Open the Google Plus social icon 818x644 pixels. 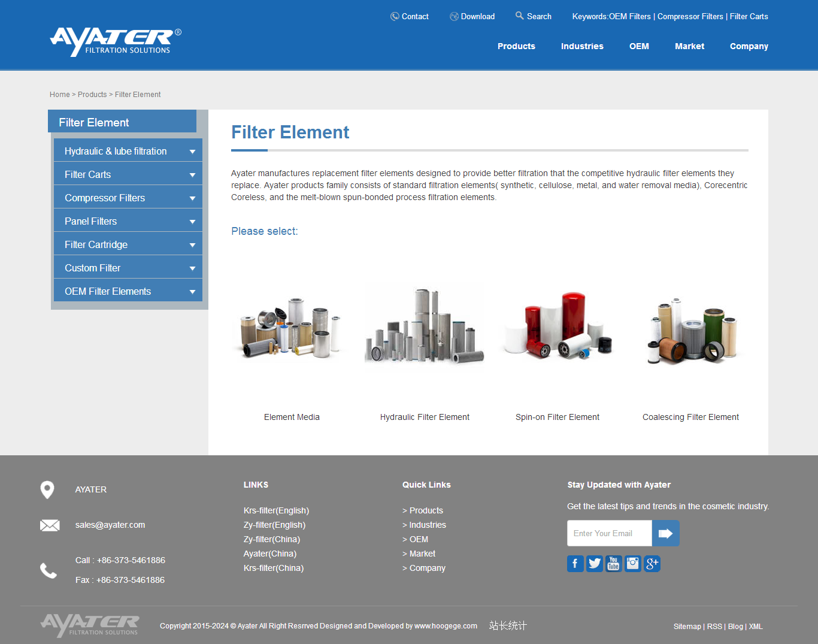pyautogui.click(x=652, y=564)
